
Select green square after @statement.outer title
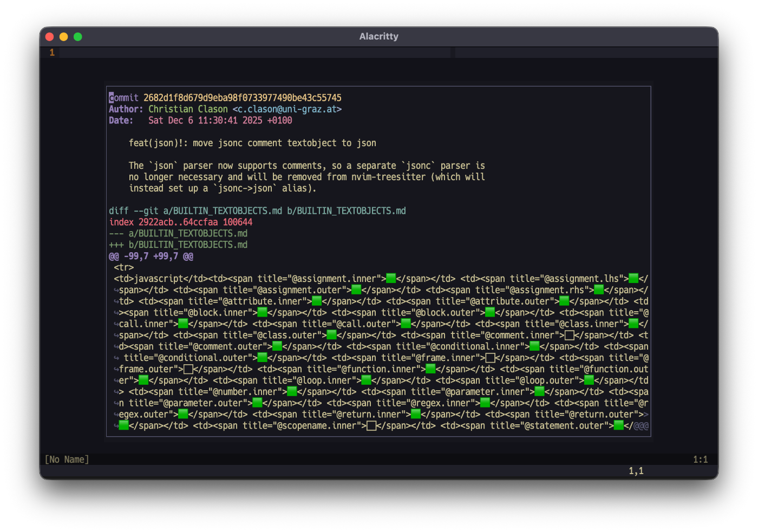(619, 426)
